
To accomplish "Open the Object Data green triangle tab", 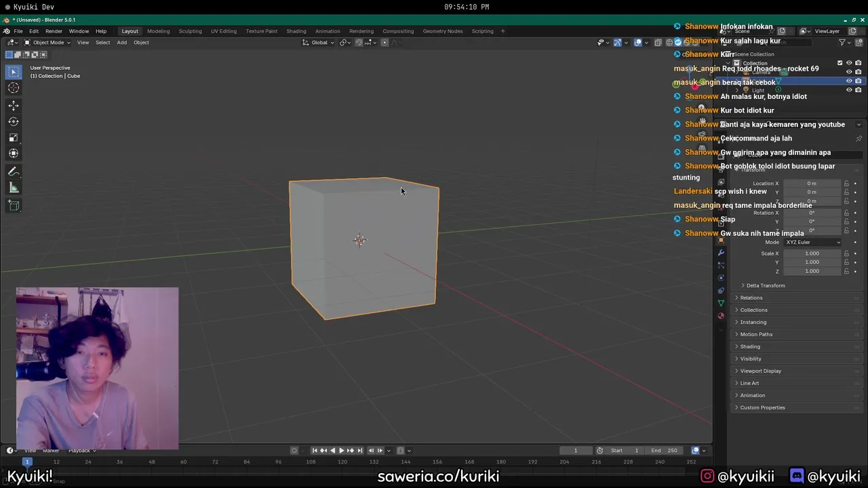I will [x=721, y=303].
